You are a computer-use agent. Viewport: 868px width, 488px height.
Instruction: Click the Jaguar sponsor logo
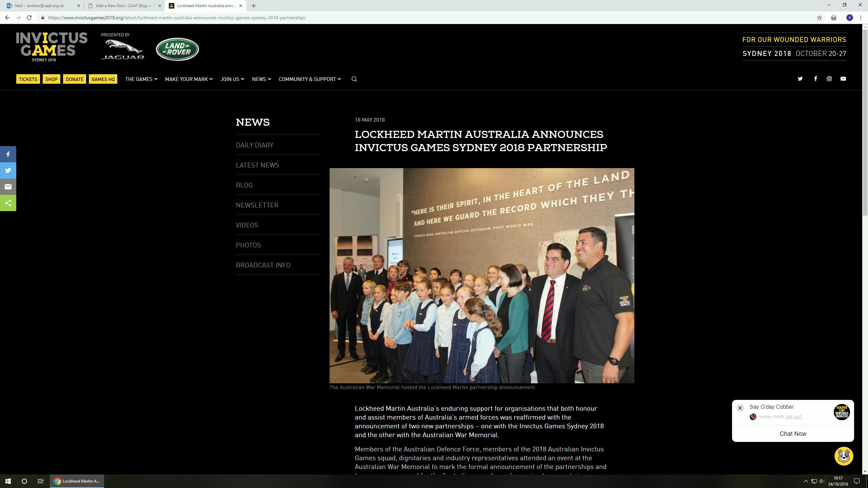(123, 49)
